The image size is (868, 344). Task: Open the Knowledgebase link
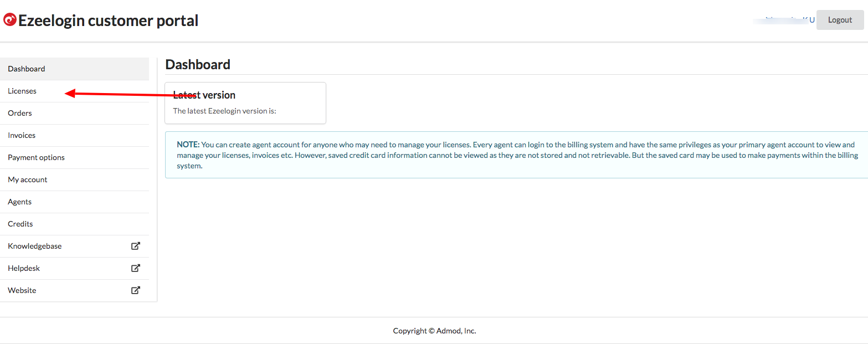click(x=74, y=246)
